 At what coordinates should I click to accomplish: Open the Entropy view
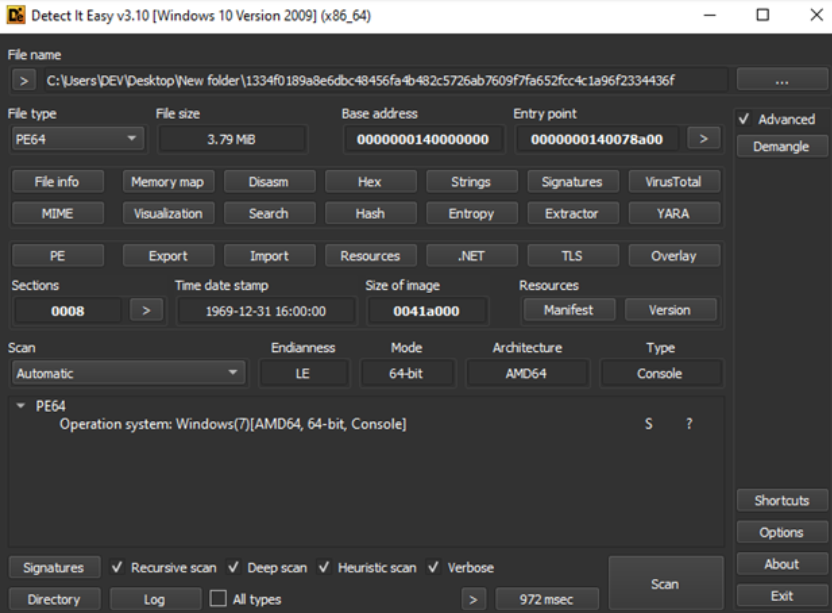(472, 213)
